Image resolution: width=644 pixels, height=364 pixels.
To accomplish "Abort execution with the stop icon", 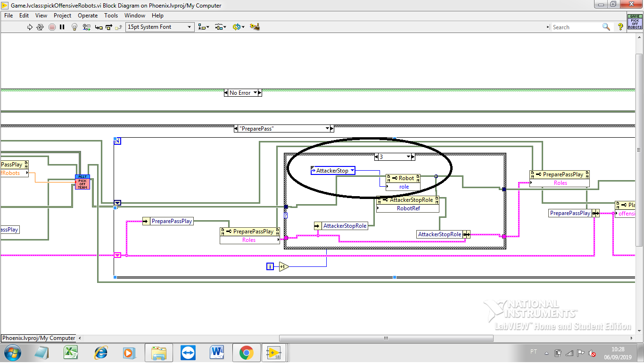I will tap(52, 27).
